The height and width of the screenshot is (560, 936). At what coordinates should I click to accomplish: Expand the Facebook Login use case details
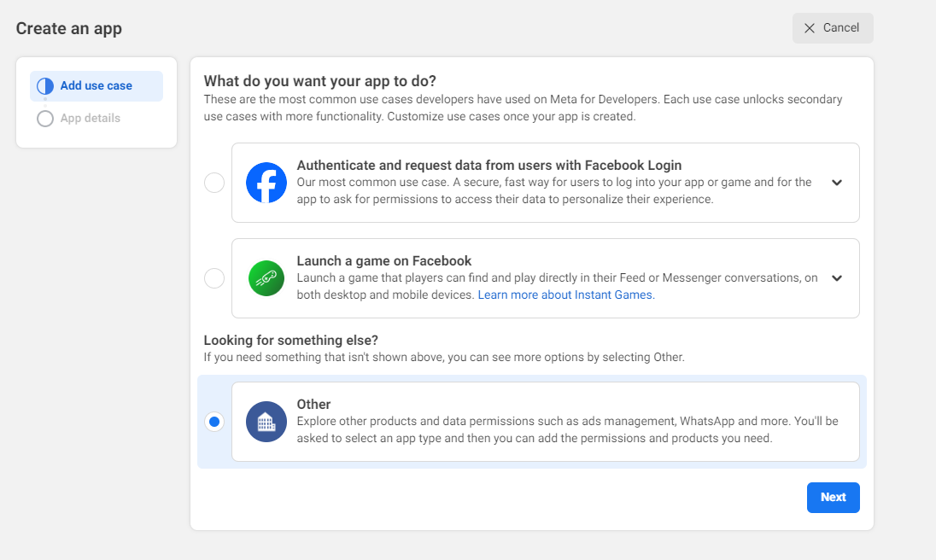point(837,183)
